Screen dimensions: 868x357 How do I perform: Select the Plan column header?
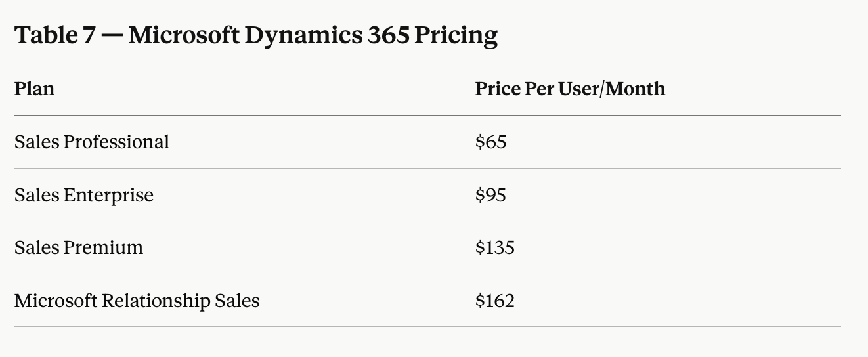34,89
